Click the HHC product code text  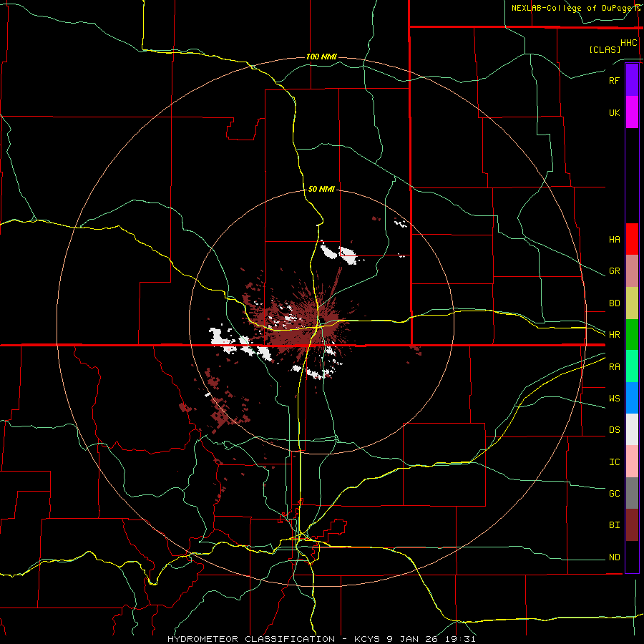[x=629, y=43]
